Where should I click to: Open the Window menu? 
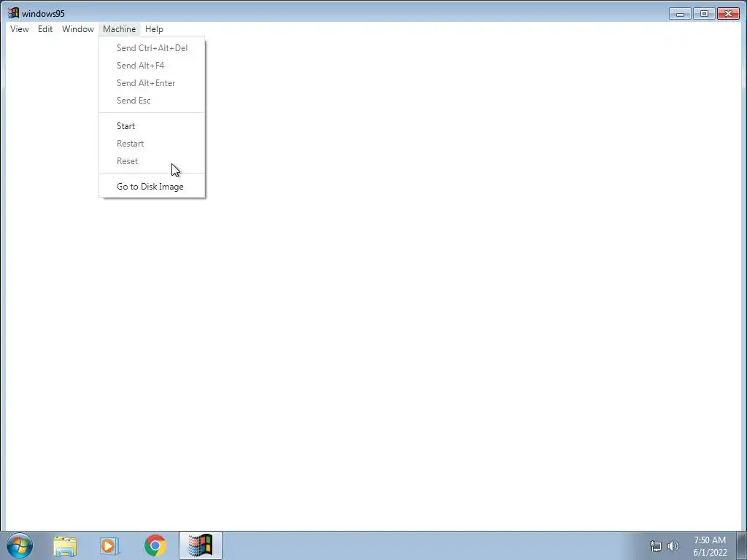coord(77,29)
